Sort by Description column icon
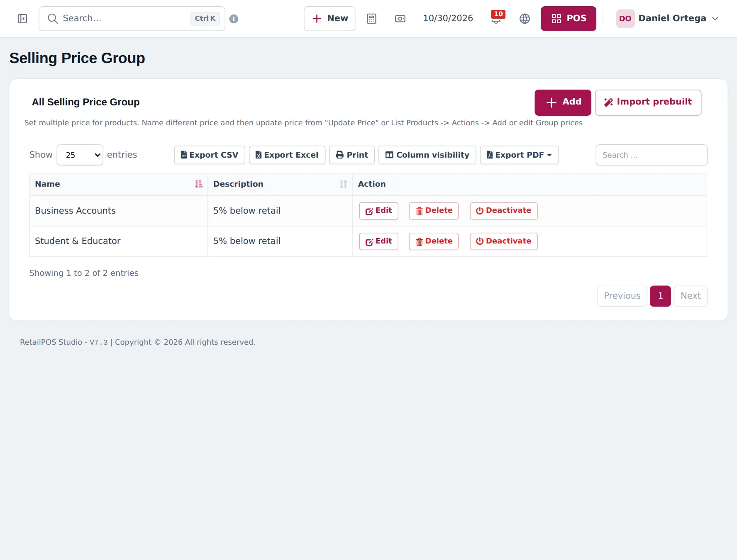 coord(343,184)
